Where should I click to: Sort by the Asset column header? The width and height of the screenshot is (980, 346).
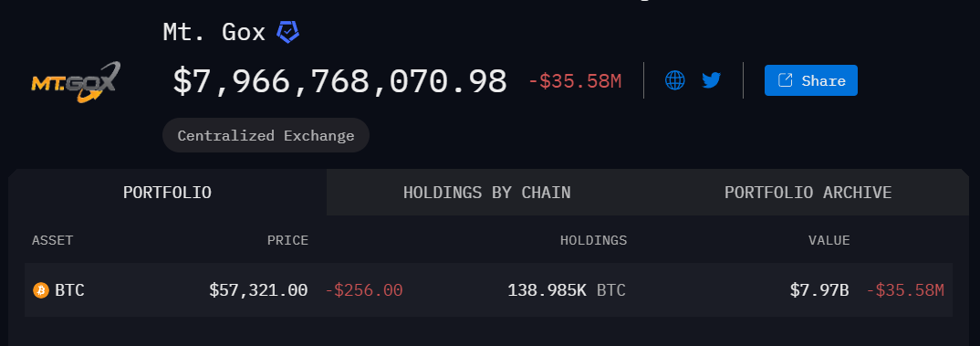(53, 240)
